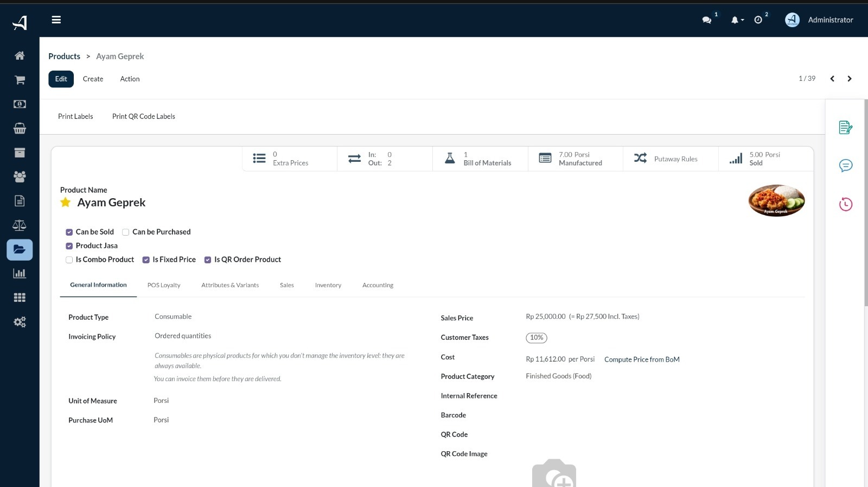Open the conversations chat icon in header

pyautogui.click(x=707, y=20)
